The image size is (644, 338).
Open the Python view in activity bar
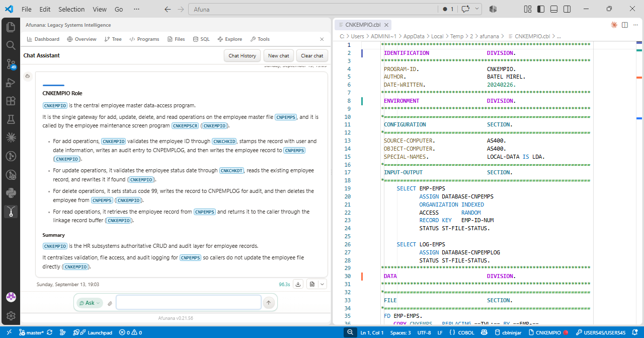[x=11, y=193]
